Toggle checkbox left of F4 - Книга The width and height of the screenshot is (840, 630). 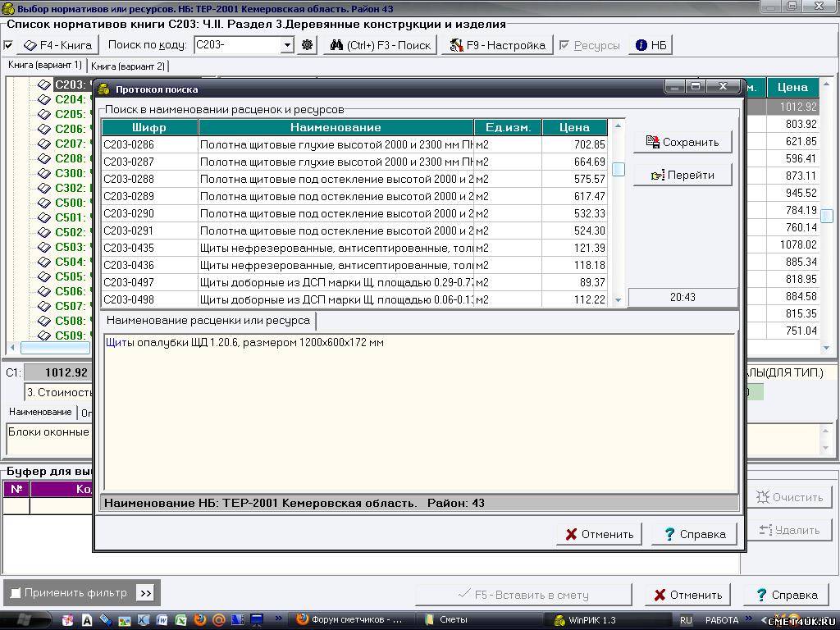pos(8,46)
